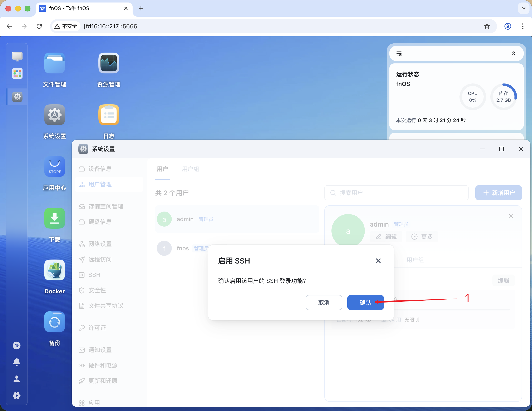532x411 pixels.
Task: Click the 新增用户 button
Action: pyautogui.click(x=498, y=193)
